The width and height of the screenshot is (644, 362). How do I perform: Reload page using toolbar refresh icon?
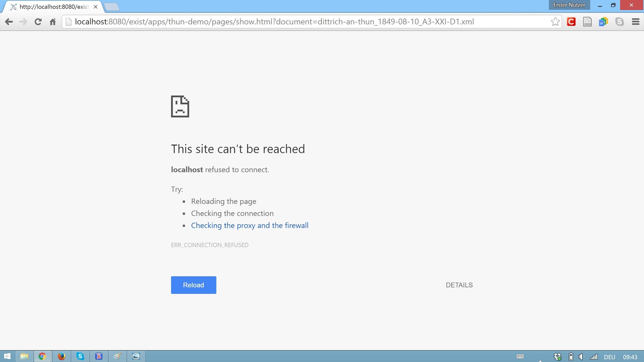click(38, 22)
